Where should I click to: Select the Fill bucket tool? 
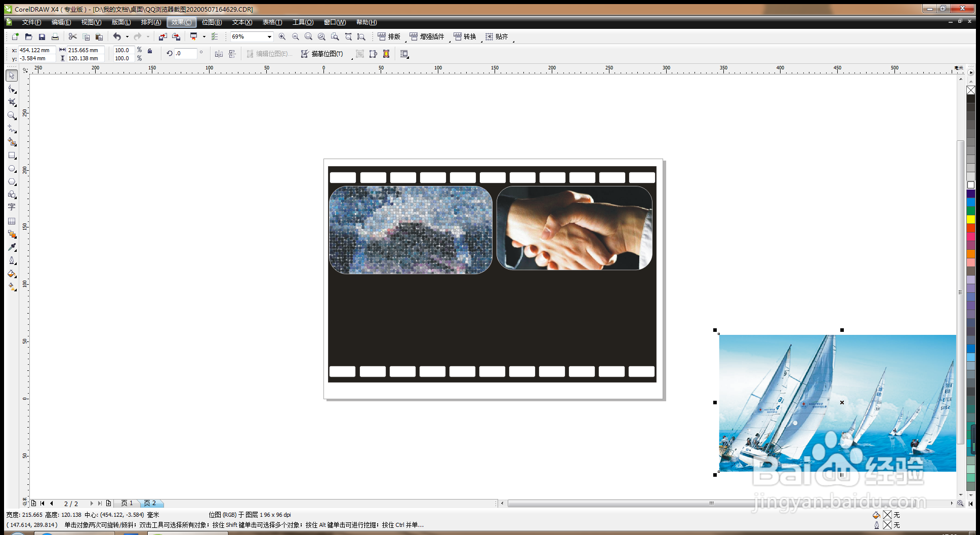coord(12,274)
